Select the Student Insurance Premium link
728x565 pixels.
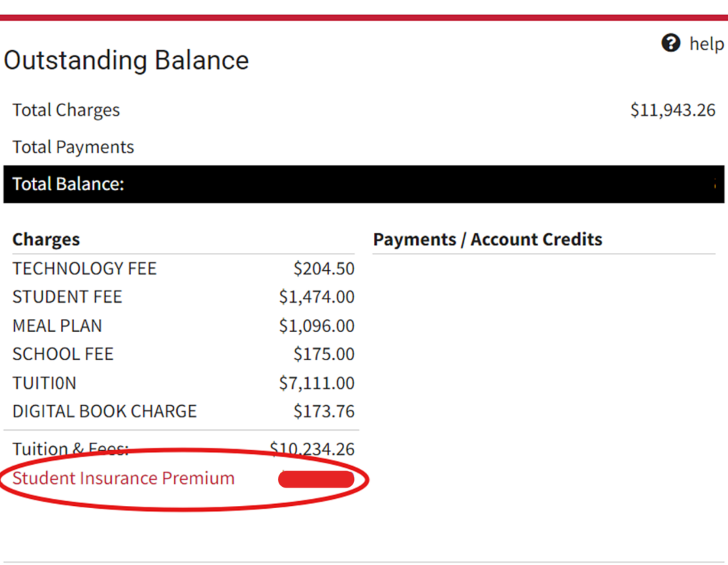tap(124, 478)
